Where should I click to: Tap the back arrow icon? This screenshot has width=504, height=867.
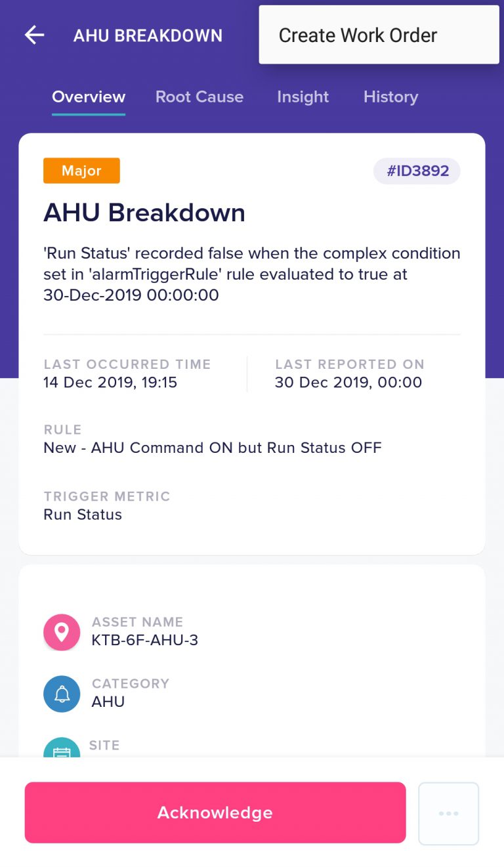[34, 35]
